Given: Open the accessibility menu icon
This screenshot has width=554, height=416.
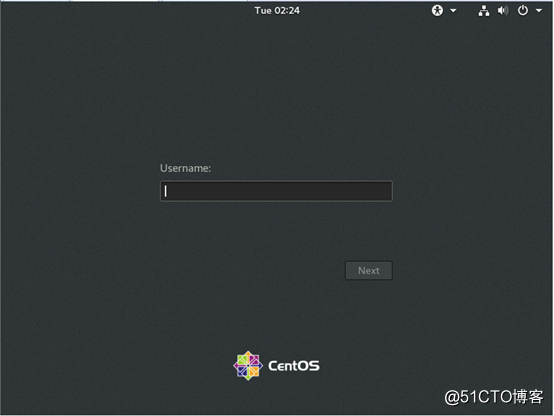Looking at the screenshot, I should coord(437,11).
